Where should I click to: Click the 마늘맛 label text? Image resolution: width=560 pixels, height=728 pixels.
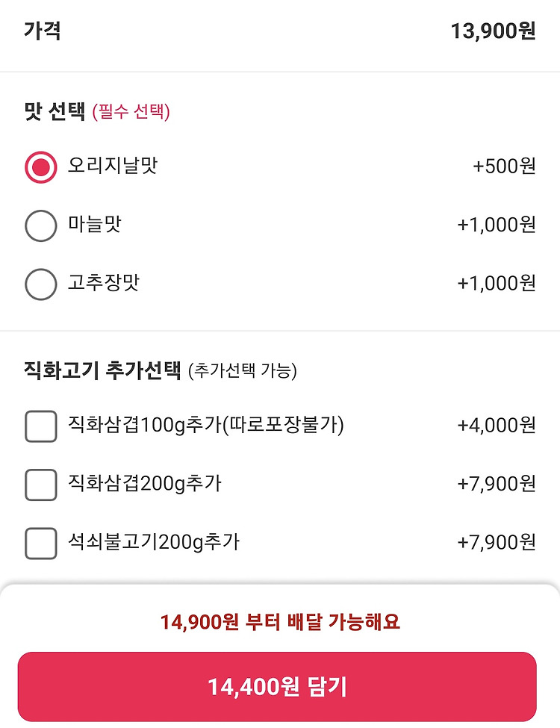[x=95, y=224]
